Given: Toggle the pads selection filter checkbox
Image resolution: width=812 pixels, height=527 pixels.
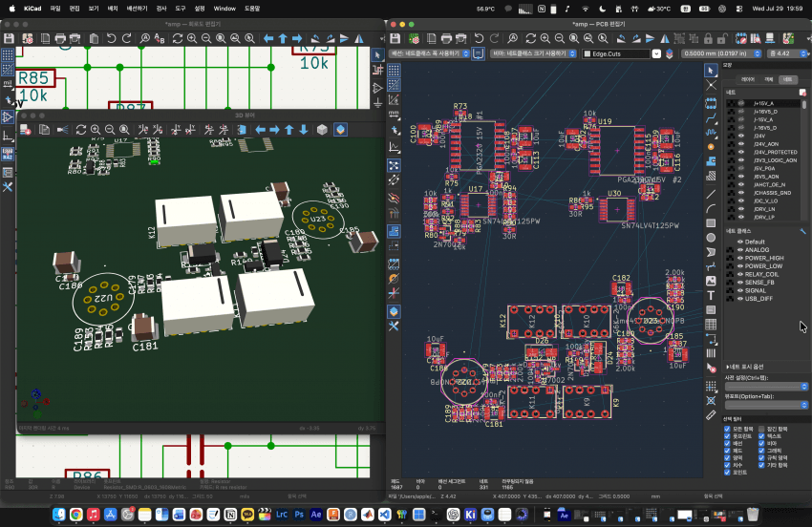Looking at the screenshot, I should [727, 451].
